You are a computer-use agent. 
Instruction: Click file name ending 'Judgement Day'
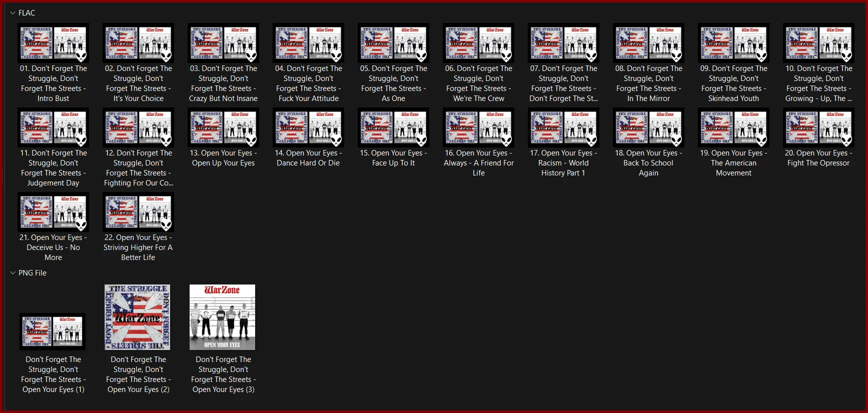pos(54,168)
